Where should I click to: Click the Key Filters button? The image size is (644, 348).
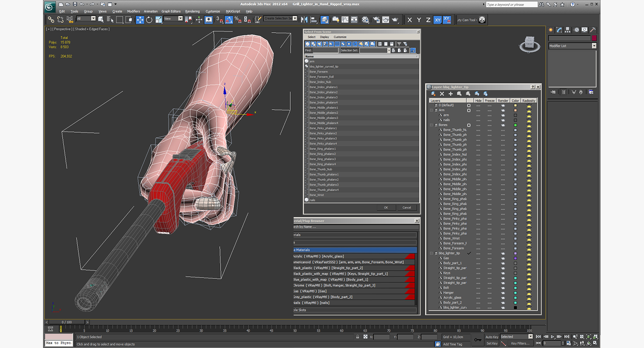[520, 343]
